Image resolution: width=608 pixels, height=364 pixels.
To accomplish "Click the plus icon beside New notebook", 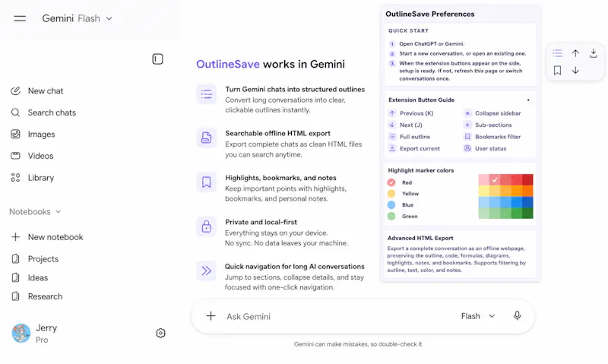I will (x=15, y=237).
